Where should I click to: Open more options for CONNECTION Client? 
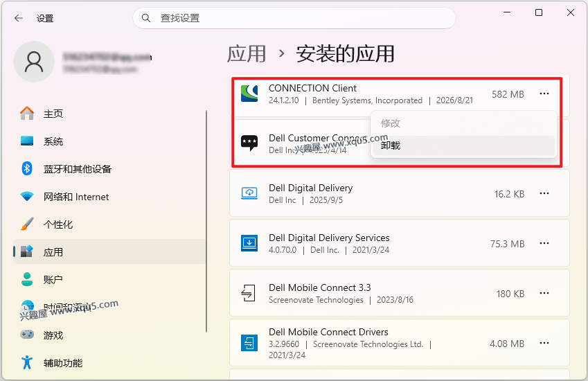click(544, 94)
